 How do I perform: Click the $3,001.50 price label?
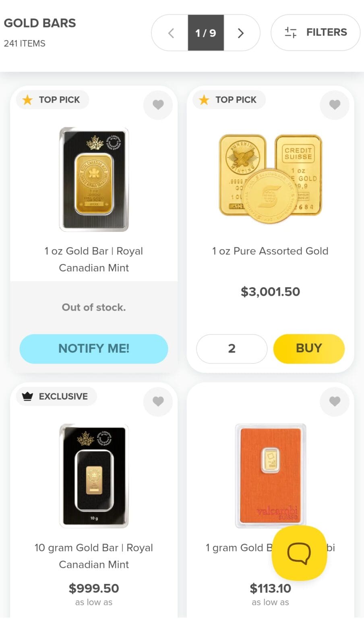pyautogui.click(x=270, y=292)
